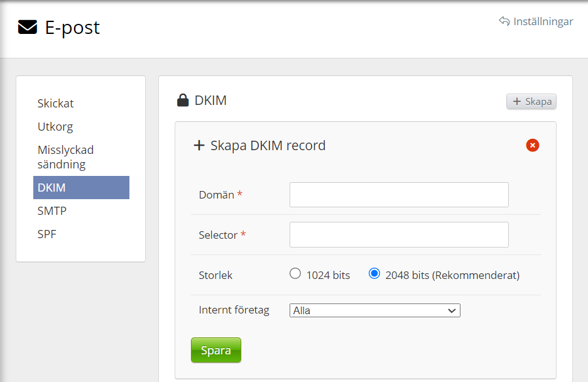Open Misslyckad sändning in sidebar
Image resolution: width=588 pixels, height=382 pixels.
[65, 157]
